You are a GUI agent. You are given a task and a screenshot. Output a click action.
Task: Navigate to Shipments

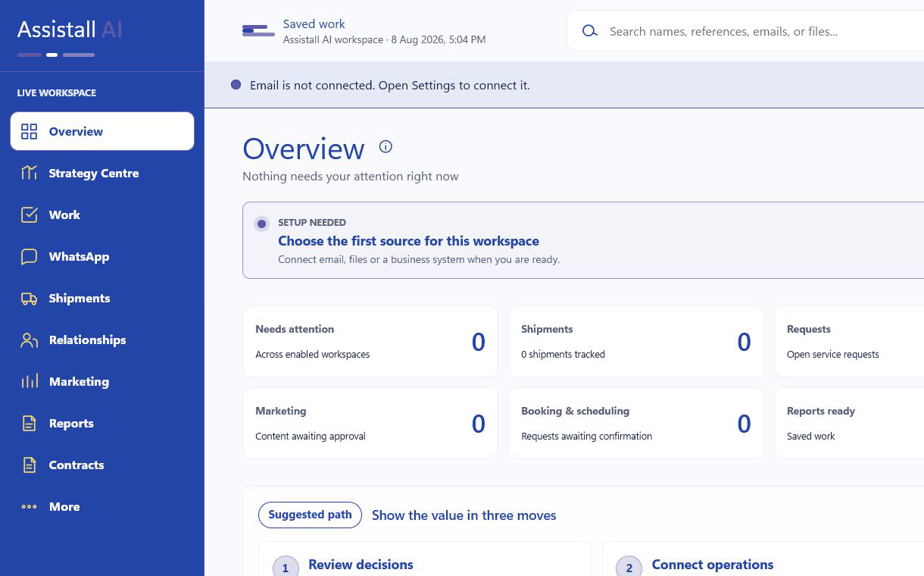click(102, 298)
